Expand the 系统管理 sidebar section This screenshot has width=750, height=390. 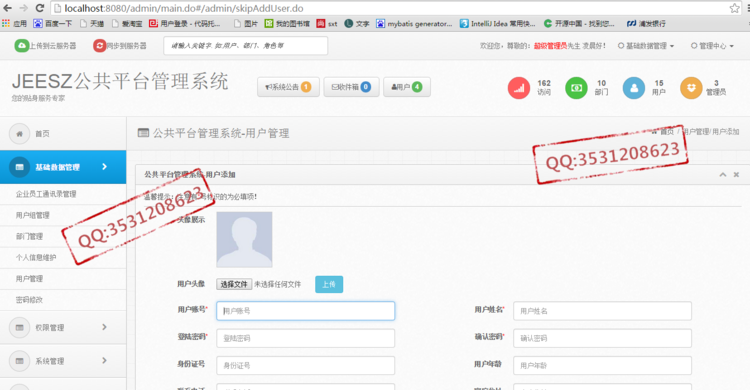coord(63,361)
